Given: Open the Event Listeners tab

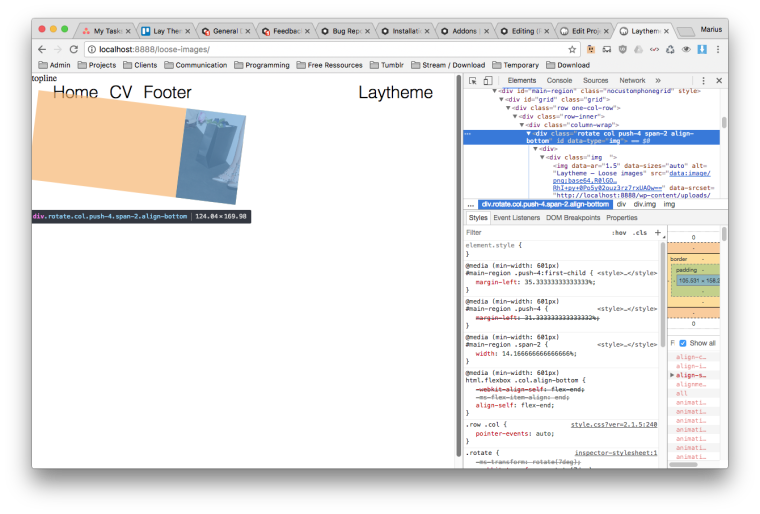Looking at the screenshot, I should coord(517,217).
